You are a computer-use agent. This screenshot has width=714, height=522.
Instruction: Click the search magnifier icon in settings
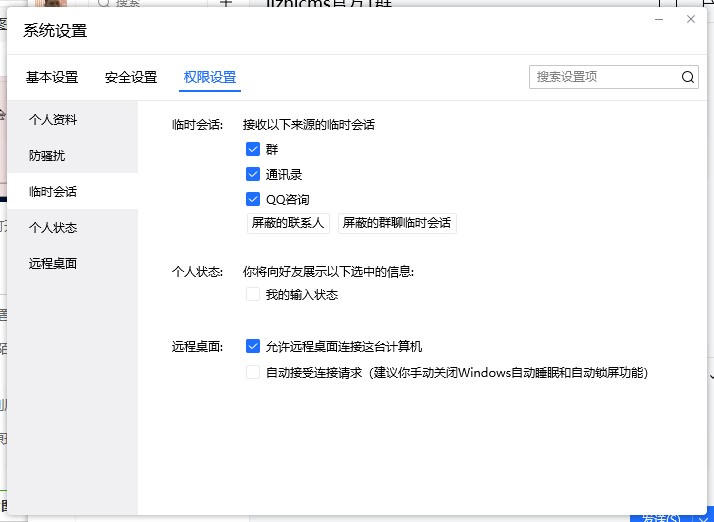688,77
